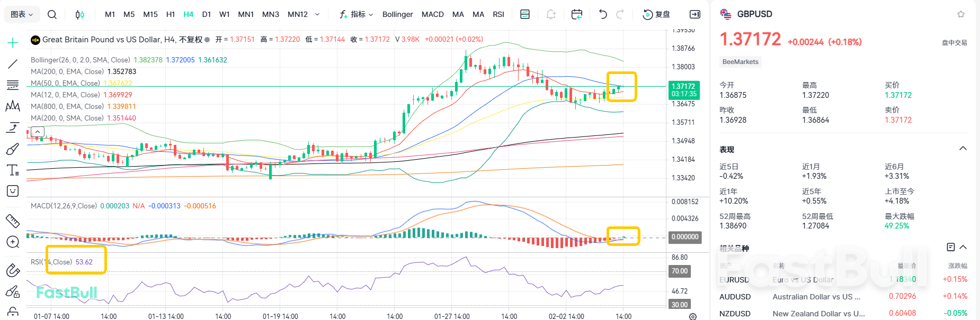Toggle lock all drawings brush icon
980x320 pixels.
point(13,291)
